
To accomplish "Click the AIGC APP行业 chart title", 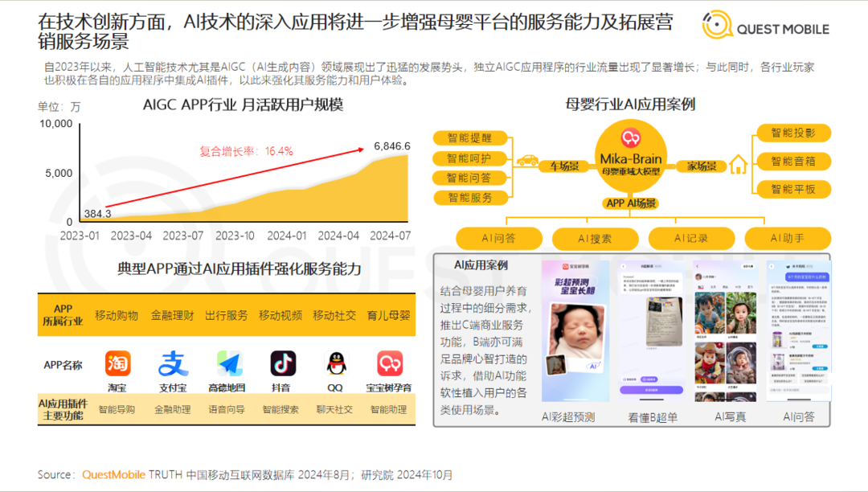I will point(243,105).
